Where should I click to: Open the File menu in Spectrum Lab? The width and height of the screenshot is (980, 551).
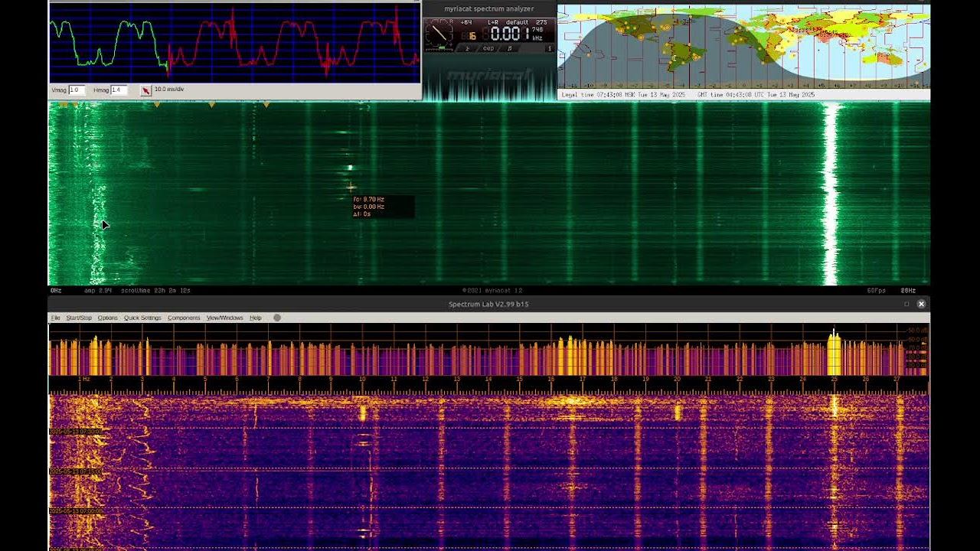point(55,318)
